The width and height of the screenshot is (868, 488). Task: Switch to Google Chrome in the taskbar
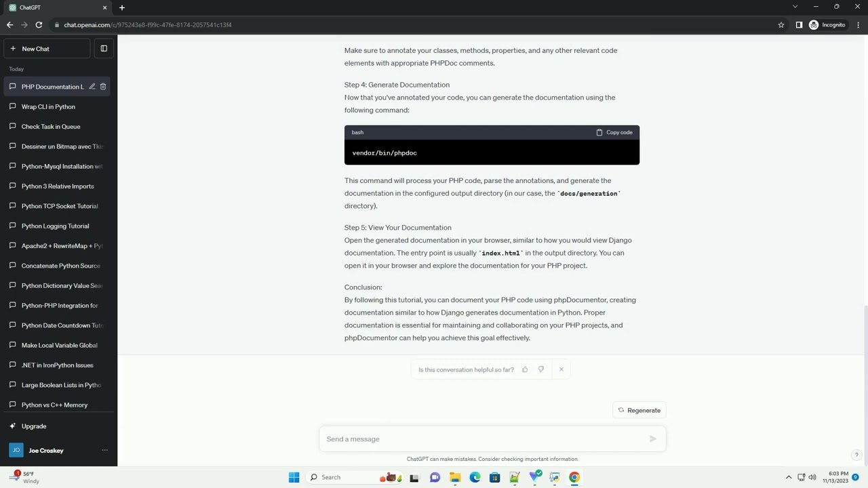(x=574, y=477)
